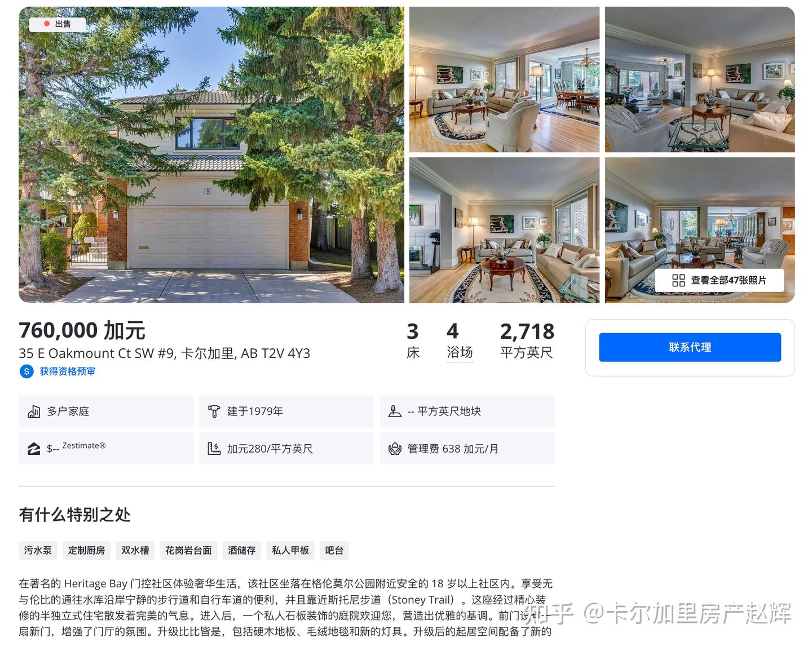Viewport: 812px width, 646px height.
Task: Open the top-middle living room photo
Action: tap(504, 79)
